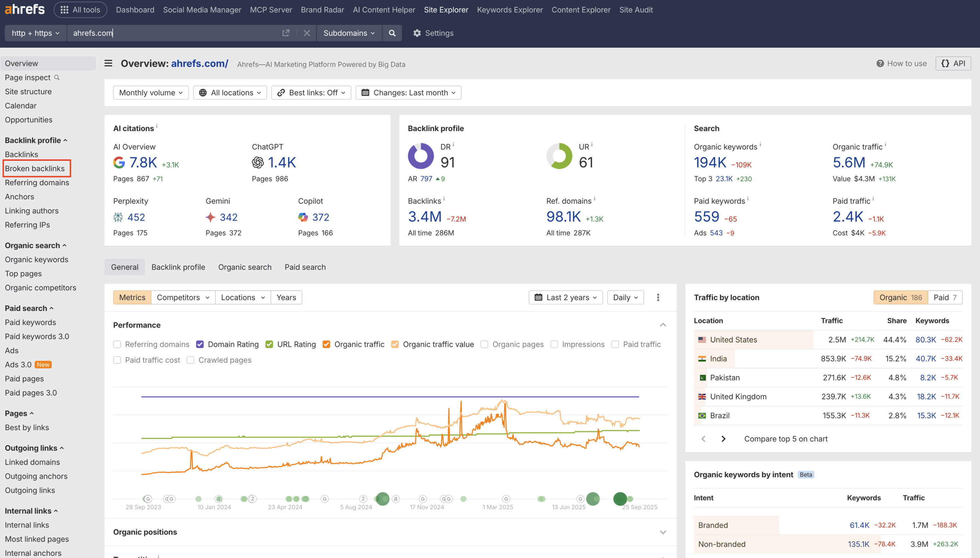Open the API button
980x558 pixels.
click(953, 63)
